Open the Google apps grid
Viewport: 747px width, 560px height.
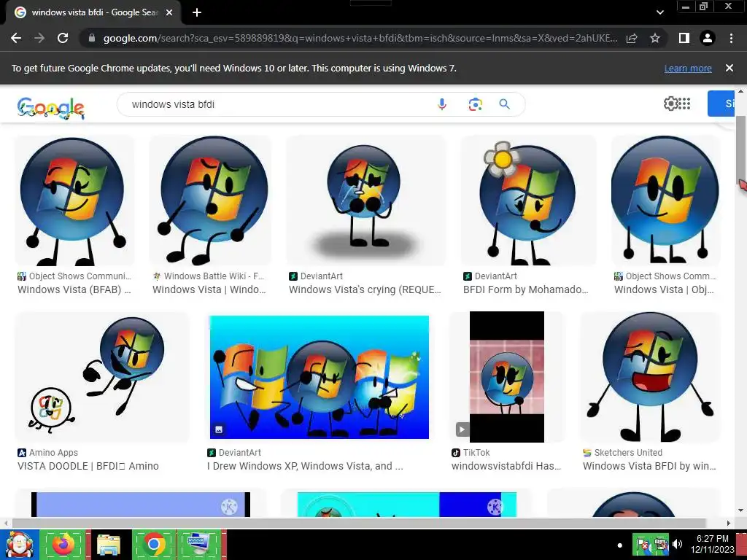click(684, 104)
